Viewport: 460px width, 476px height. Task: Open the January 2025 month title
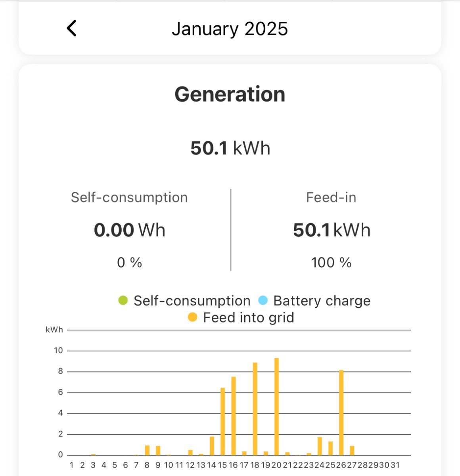(x=230, y=29)
